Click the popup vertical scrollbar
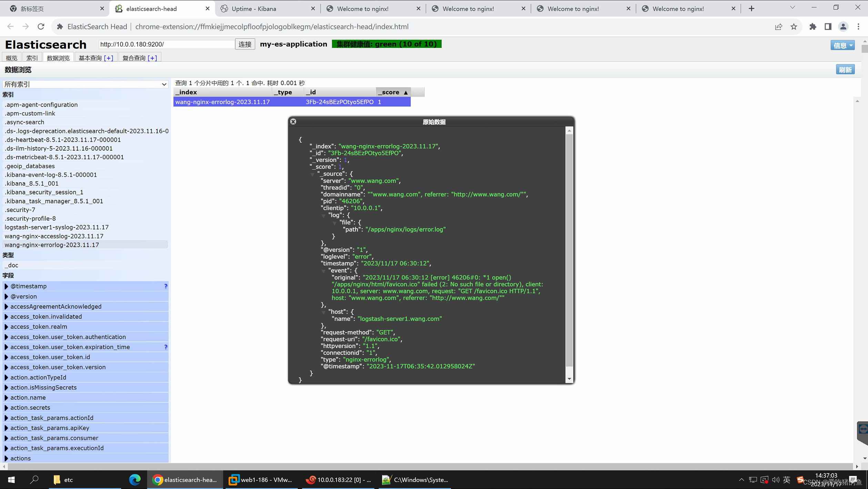This screenshot has height=489, width=868. [569, 251]
